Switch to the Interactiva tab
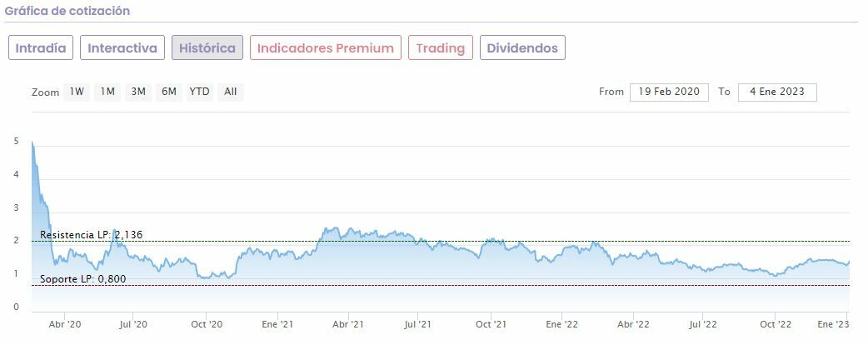This screenshot has width=868, height=345. 122,47
